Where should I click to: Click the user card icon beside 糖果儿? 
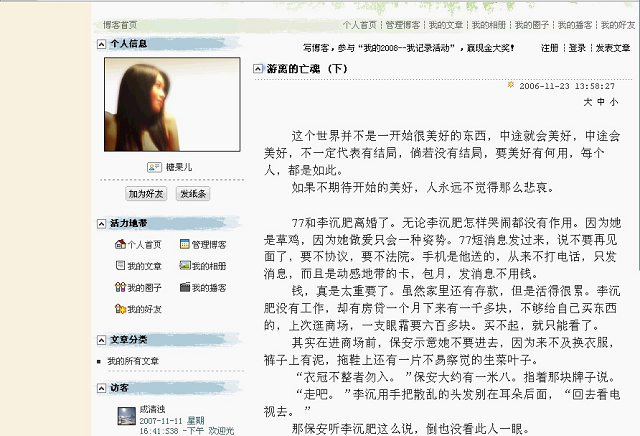154,167
